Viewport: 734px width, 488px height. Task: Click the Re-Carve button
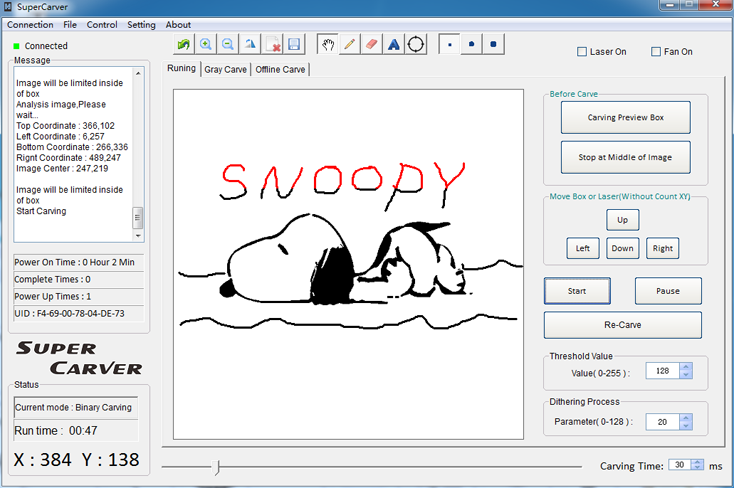[622, 325]
